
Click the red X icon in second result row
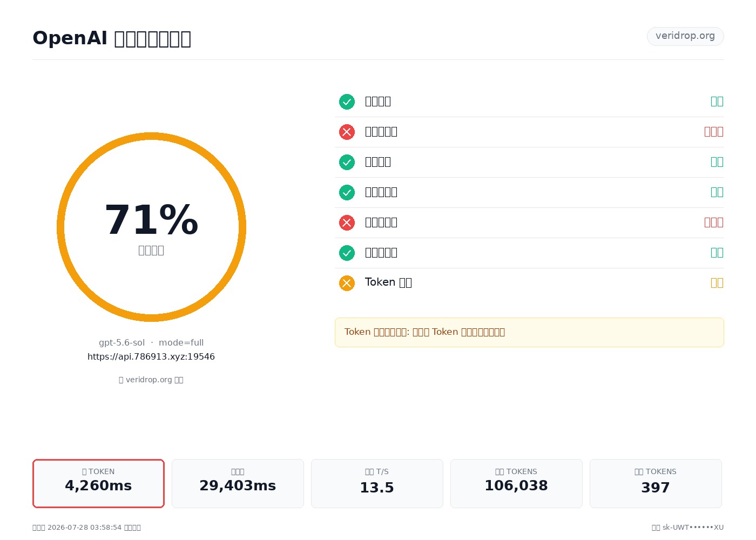tap(347, 132)
